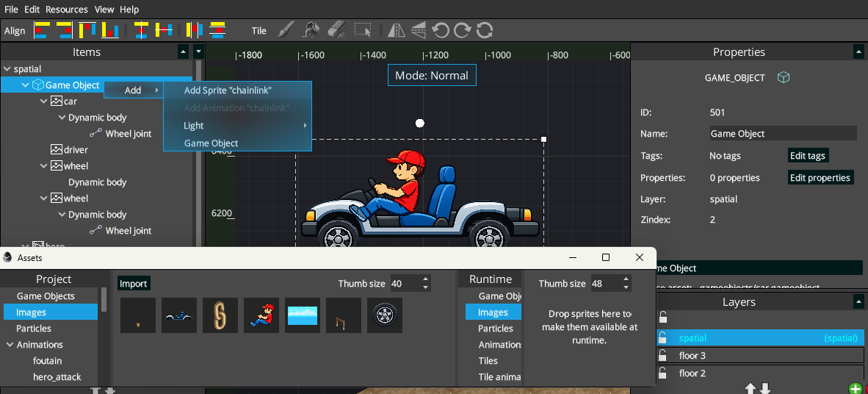Select the chainlink image thumbnail

pyautogui.click(x=220, y=315)
